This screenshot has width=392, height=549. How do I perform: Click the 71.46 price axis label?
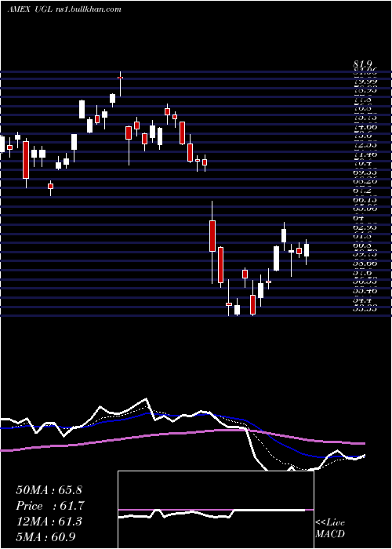click(365, 154)
